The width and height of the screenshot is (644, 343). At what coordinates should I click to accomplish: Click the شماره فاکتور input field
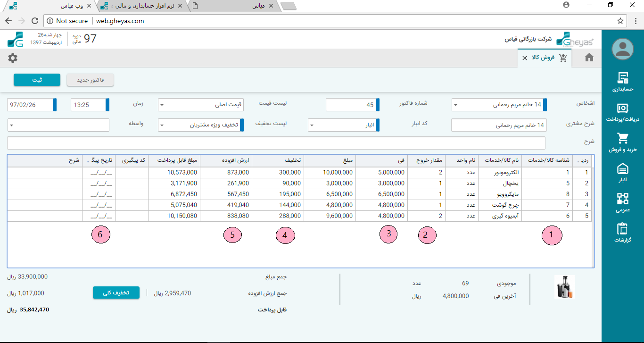[350, 105]
